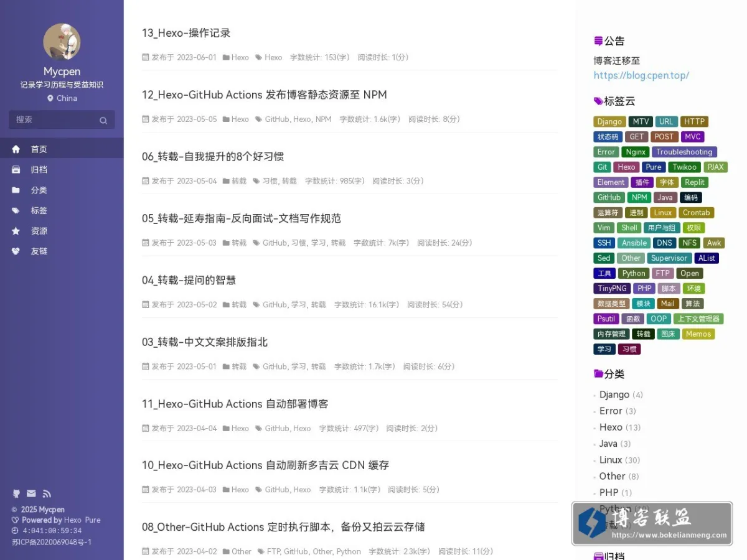This screenshot has width=747, height=560.
Task: Open post 04_转载-提问的智慧
Action: pyautogui.click(x=189, y=280)
